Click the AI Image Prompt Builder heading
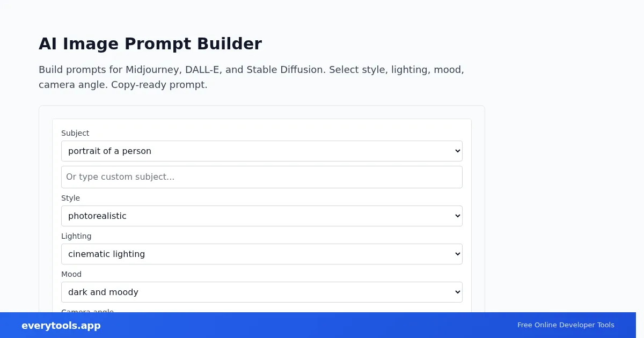 coord(150,44)
